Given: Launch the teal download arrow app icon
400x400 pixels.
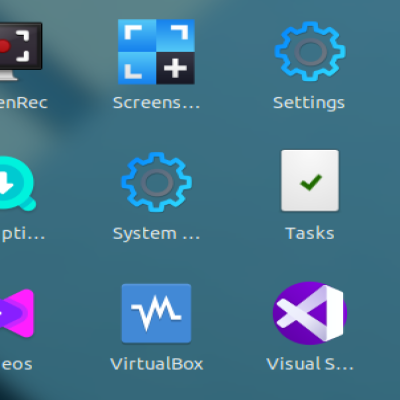Looking at the screenshot, I should point(17,183).
